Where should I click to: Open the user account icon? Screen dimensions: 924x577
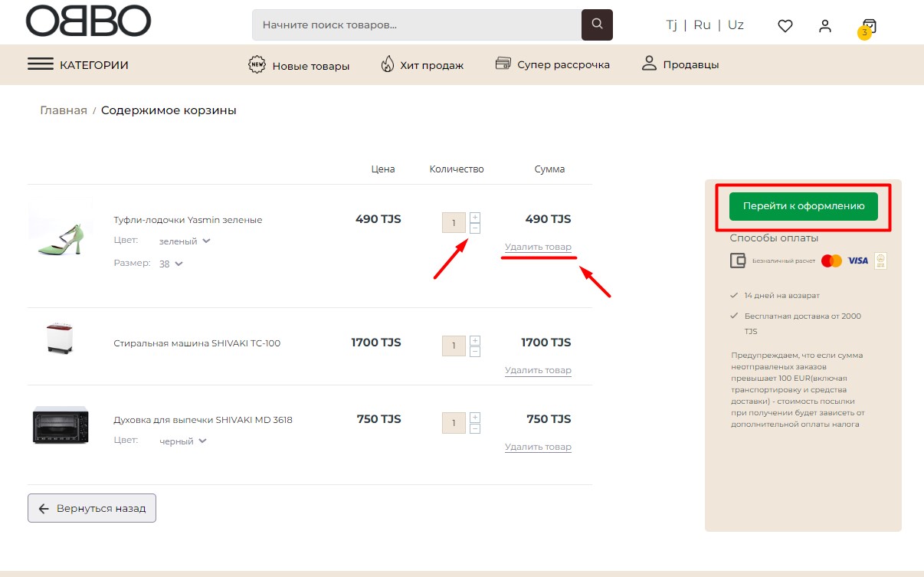tap(824, 25)
